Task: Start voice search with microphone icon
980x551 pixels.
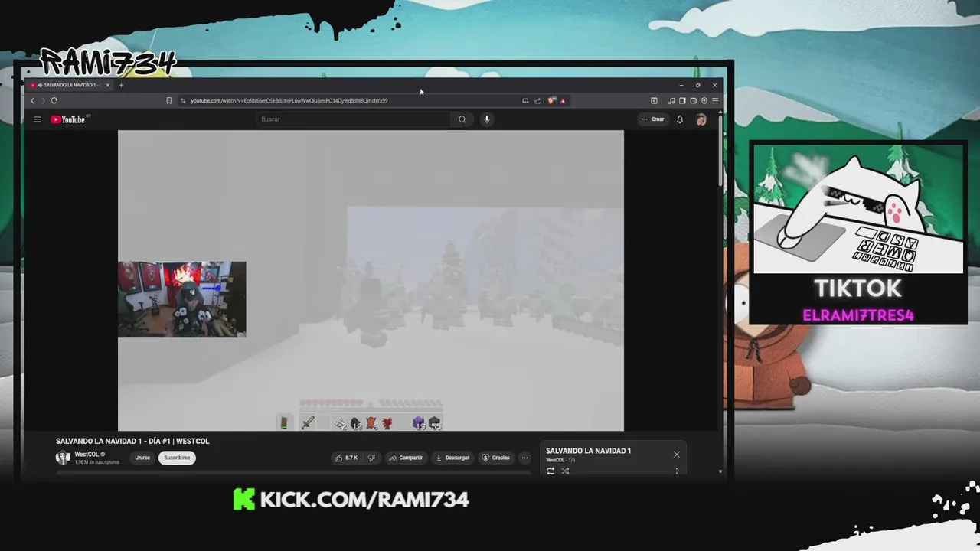Action: [x=486, y=119]
